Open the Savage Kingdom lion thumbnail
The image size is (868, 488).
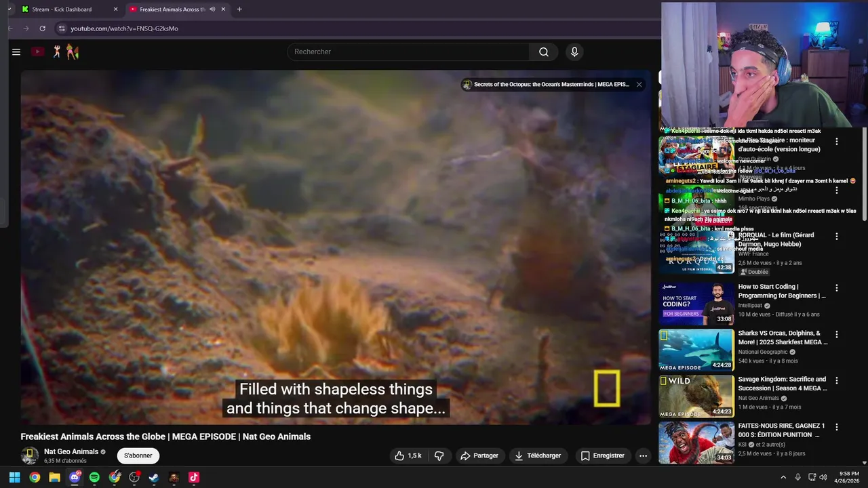(x=696, y=396)
